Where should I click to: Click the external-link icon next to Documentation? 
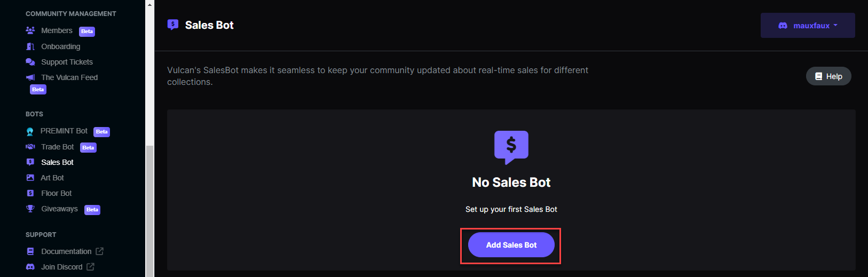pyautogui.click(x=99, y=251)
